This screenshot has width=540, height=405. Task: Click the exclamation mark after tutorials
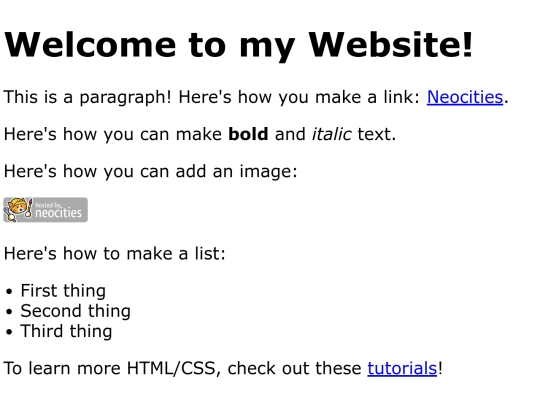(440, 368)
